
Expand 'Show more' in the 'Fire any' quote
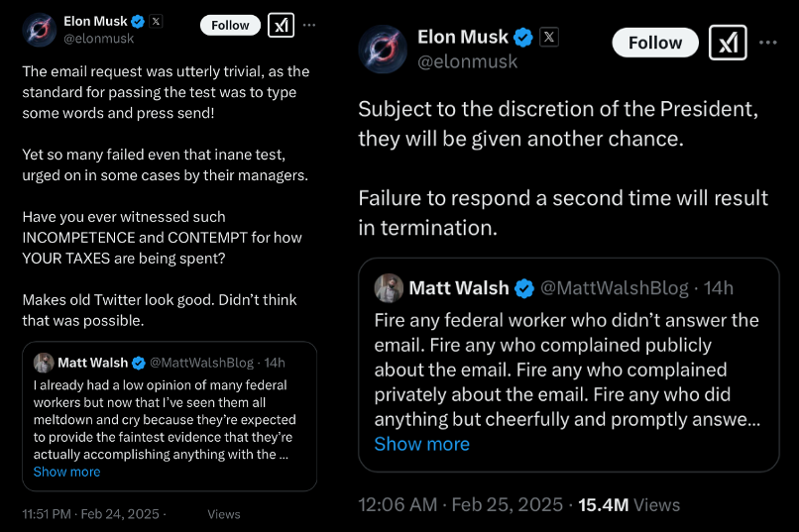[x=421, y=444]
